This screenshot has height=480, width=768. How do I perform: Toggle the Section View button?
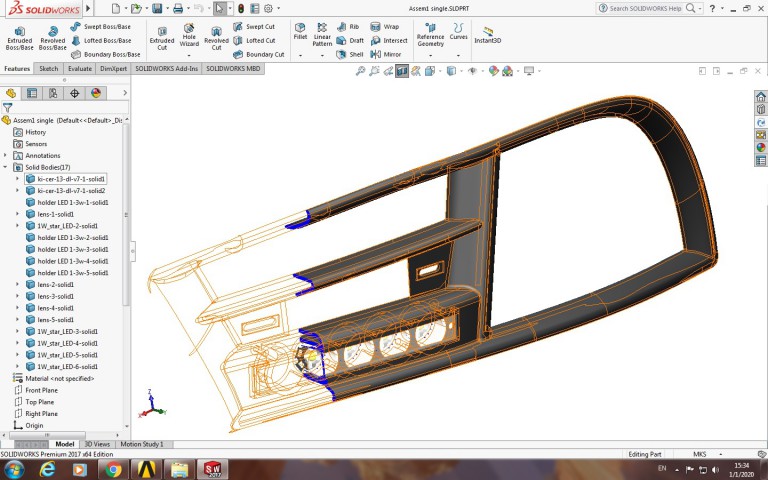pos(402,71)
